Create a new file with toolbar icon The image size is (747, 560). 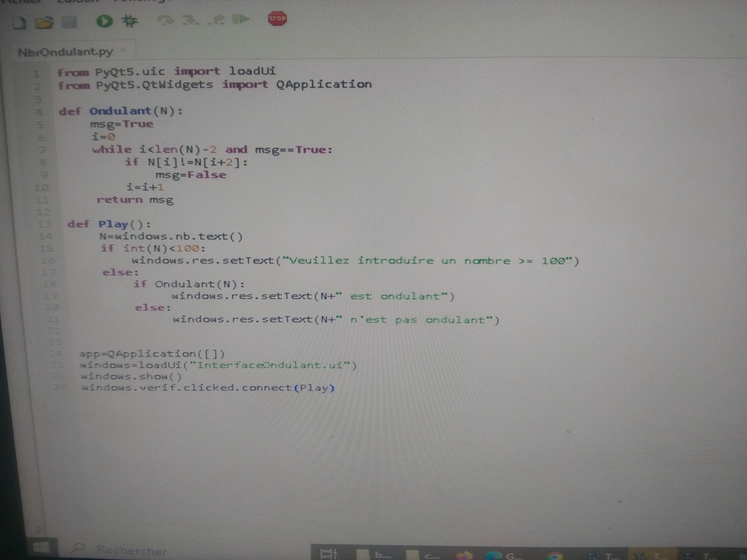tap(19, 23)
